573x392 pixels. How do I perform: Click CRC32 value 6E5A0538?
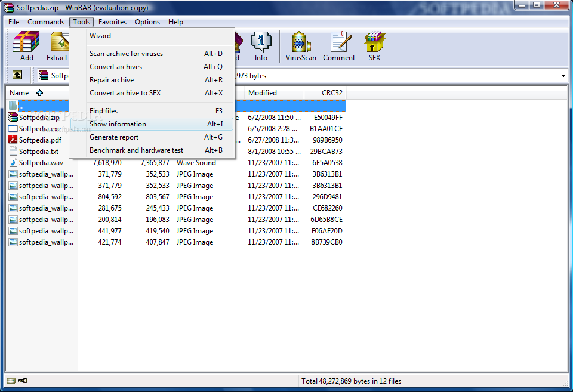pos(327,163)
